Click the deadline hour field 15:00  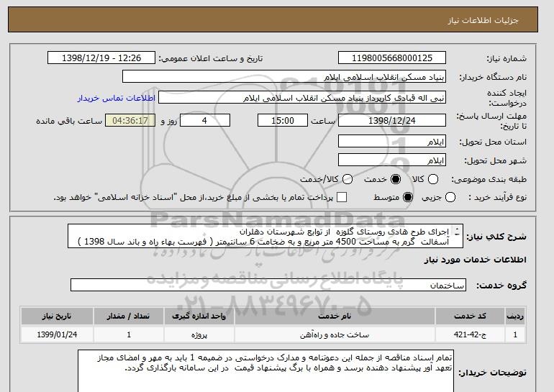pyautogui.click(x=283, y=120)
